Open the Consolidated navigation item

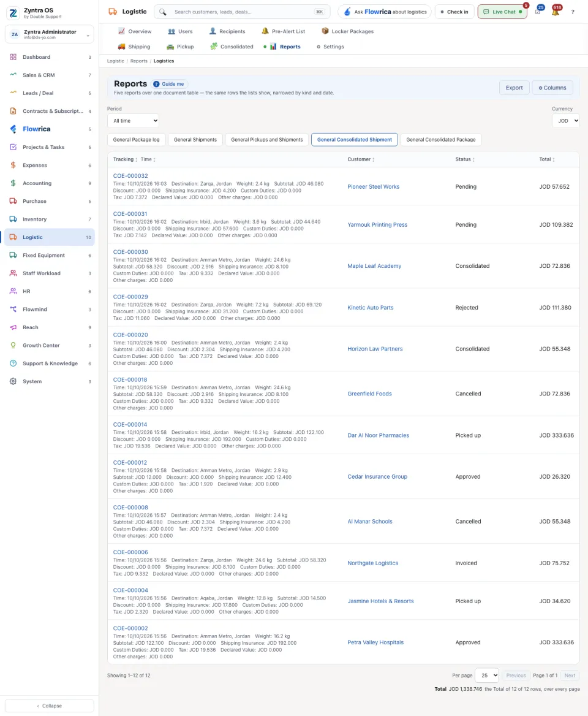(x=232, y=47)
